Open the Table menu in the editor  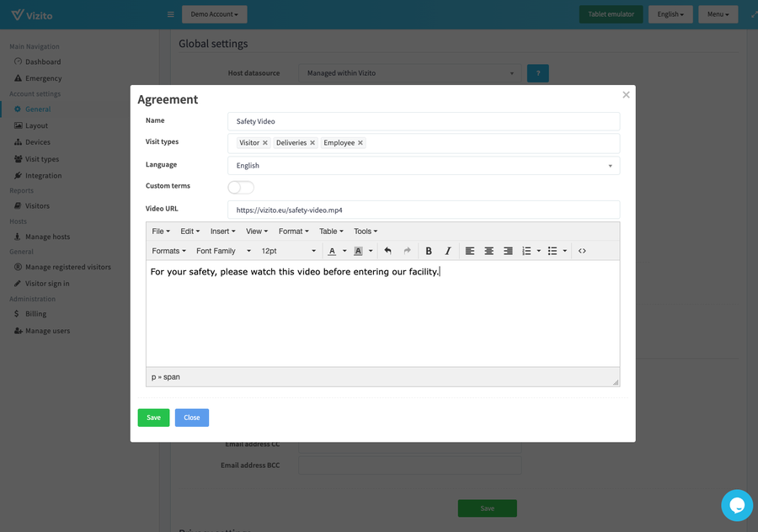pos(330,231)
